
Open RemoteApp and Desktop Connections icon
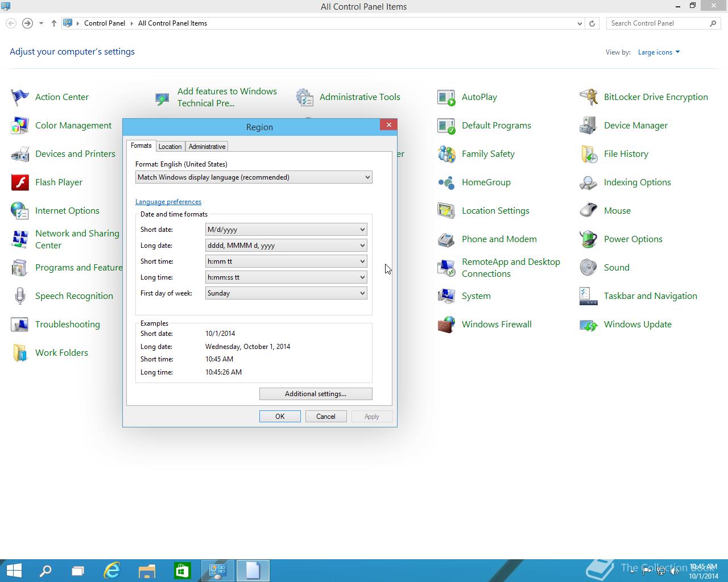(x=446, y=268)
